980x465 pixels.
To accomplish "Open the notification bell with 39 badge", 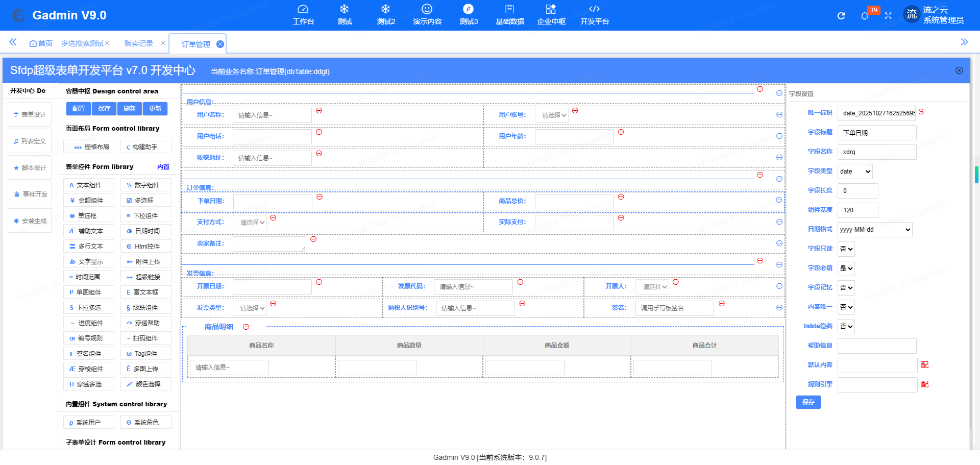I will 864,16.
